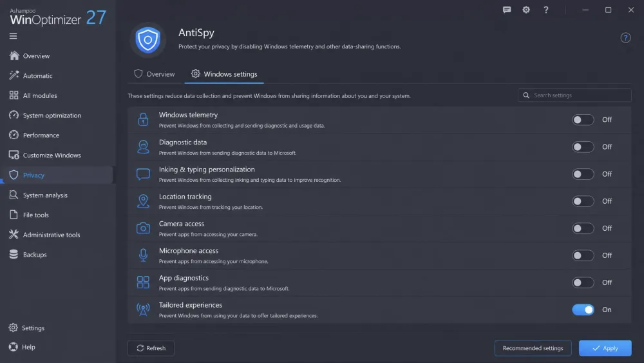Click the System analysis magnifier icon
Viewport: 644px width, 363px height.
point(14,195)
